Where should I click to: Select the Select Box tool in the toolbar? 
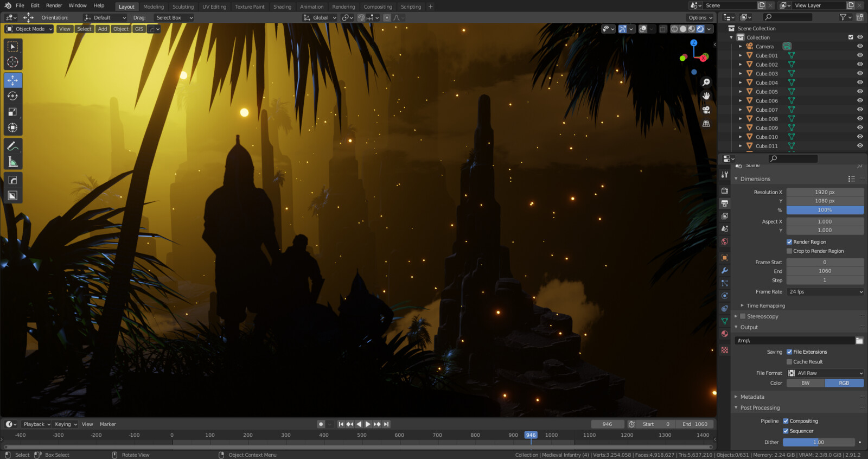pyautogui.click(x=13, y=47)
